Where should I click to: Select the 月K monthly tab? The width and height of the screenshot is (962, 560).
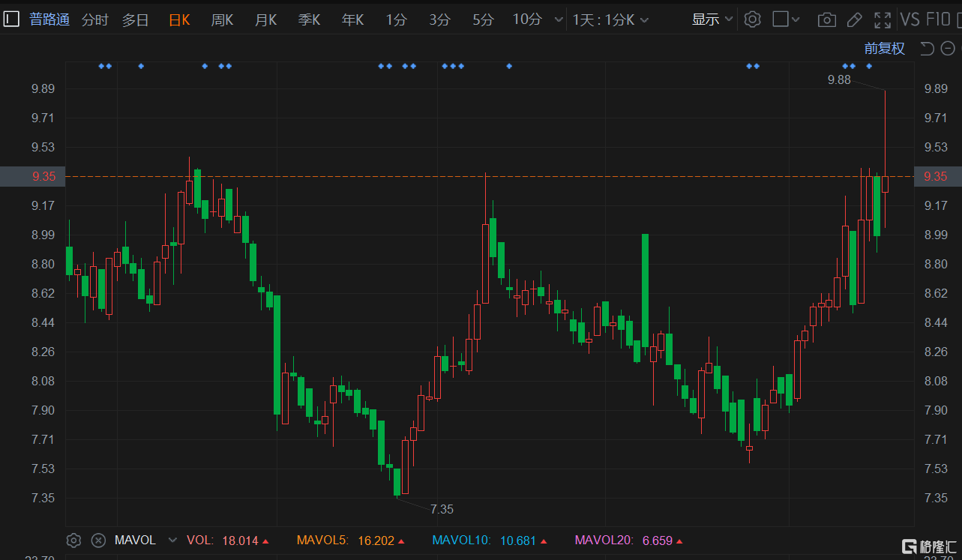coord(265,20)
